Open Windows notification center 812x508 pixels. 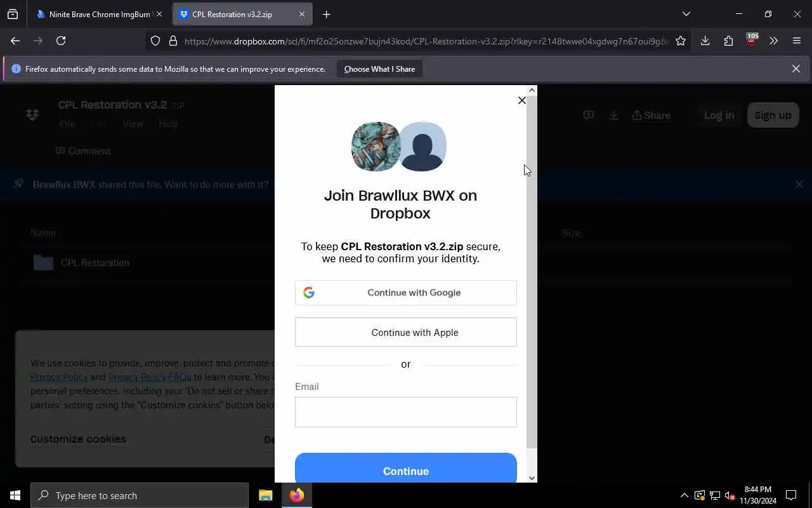(x=791, y=495)
